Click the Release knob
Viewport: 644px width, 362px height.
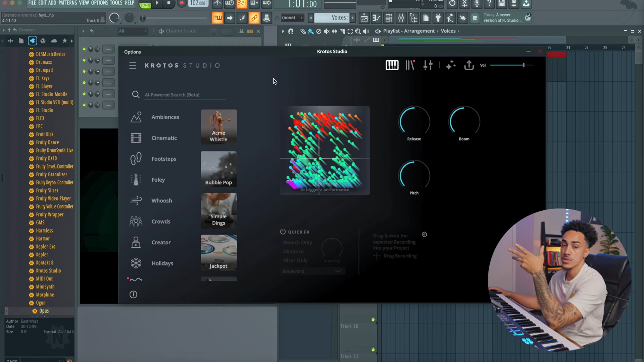click(414, 122)
